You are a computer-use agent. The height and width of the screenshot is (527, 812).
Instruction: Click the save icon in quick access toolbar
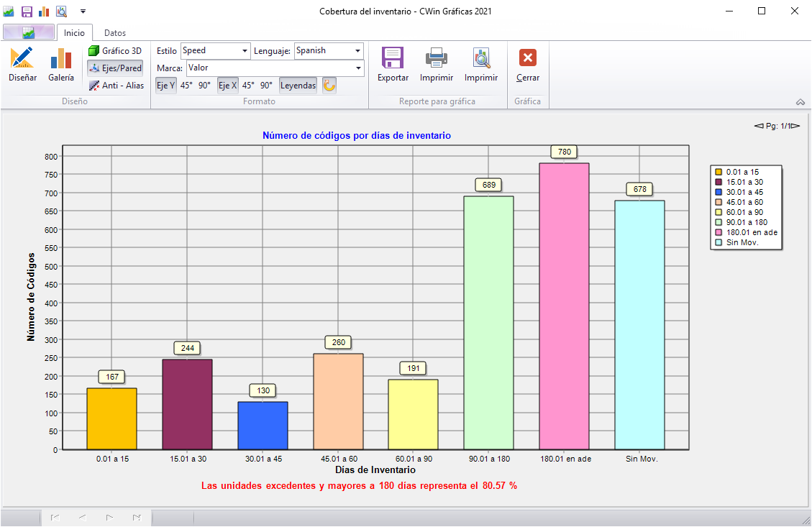tap(27, 11)
